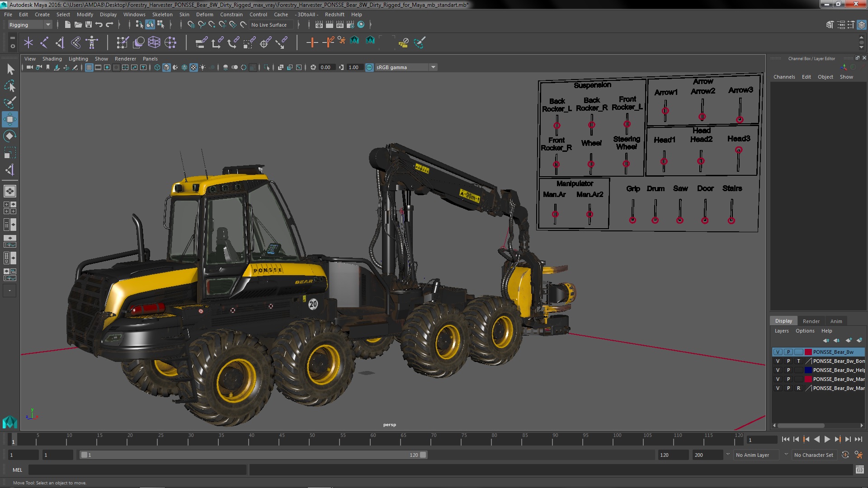This screenshot has width=868, height=488.
Task: Click the Set Key orange plus icon
Action: tap(311, 42)
